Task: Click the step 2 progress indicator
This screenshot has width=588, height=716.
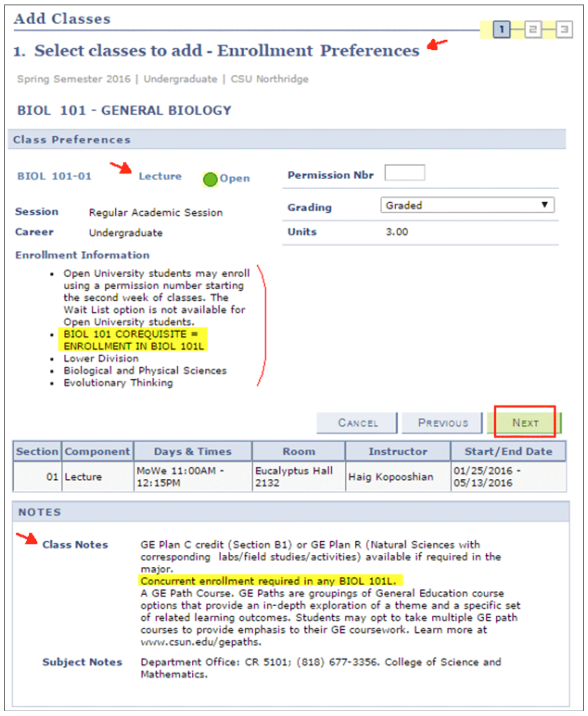Action: tap(533, 29)
